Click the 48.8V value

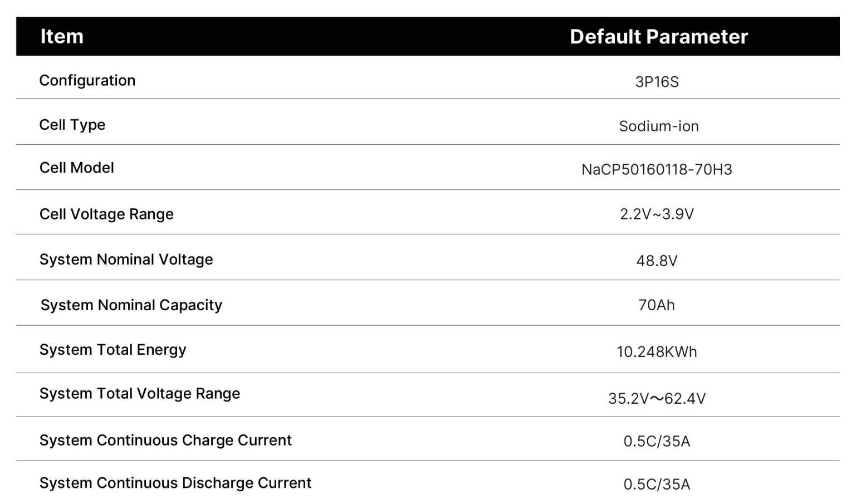tap(657, 261)
